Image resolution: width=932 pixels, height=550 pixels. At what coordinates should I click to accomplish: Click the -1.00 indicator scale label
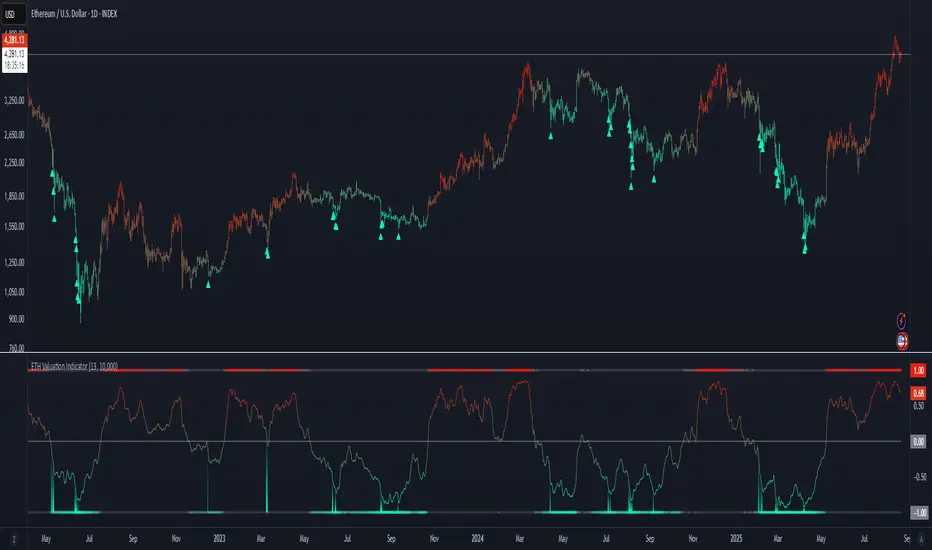919,513
